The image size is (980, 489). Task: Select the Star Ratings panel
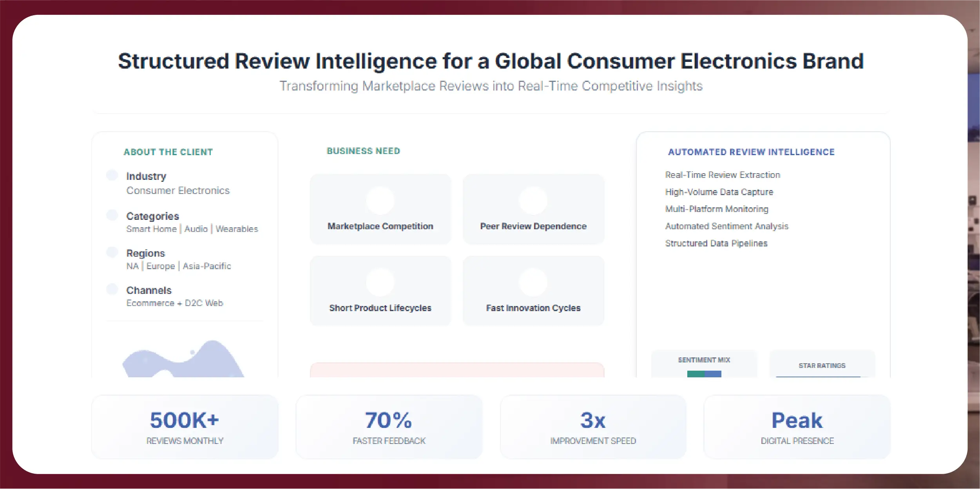click(x=822, y=366)
